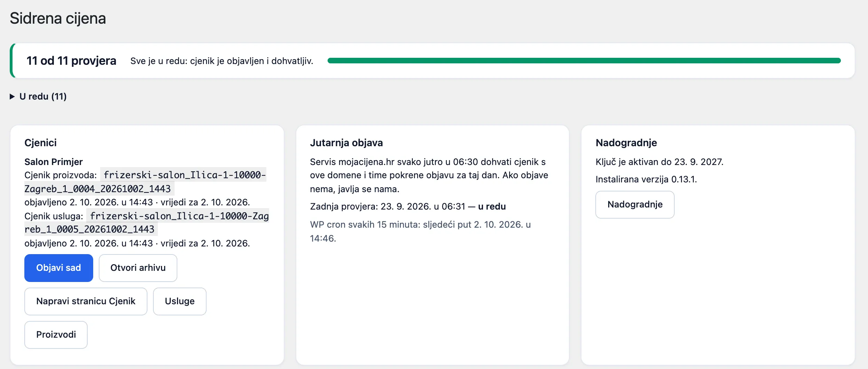Click status text 'Sve je u redu: cjenik je objavljen'

(222, 61)
